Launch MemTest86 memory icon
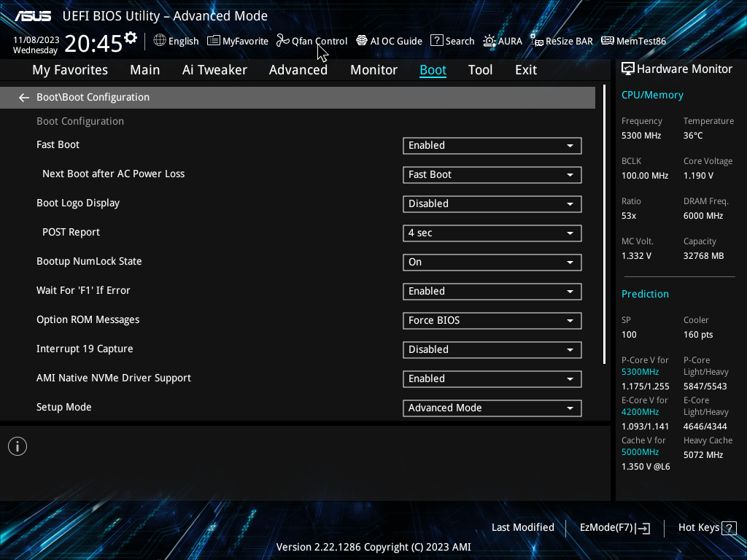 coord(608,41)
